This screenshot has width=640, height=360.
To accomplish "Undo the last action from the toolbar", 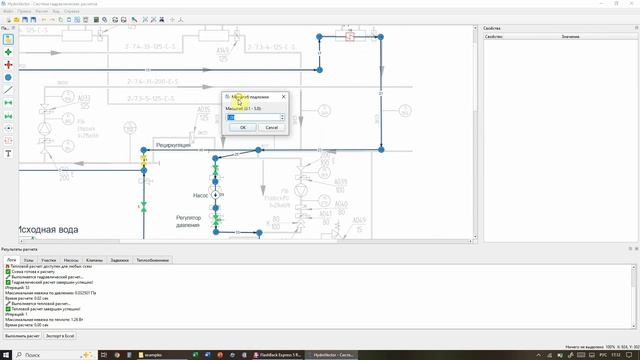I will (x=44, y=20).
